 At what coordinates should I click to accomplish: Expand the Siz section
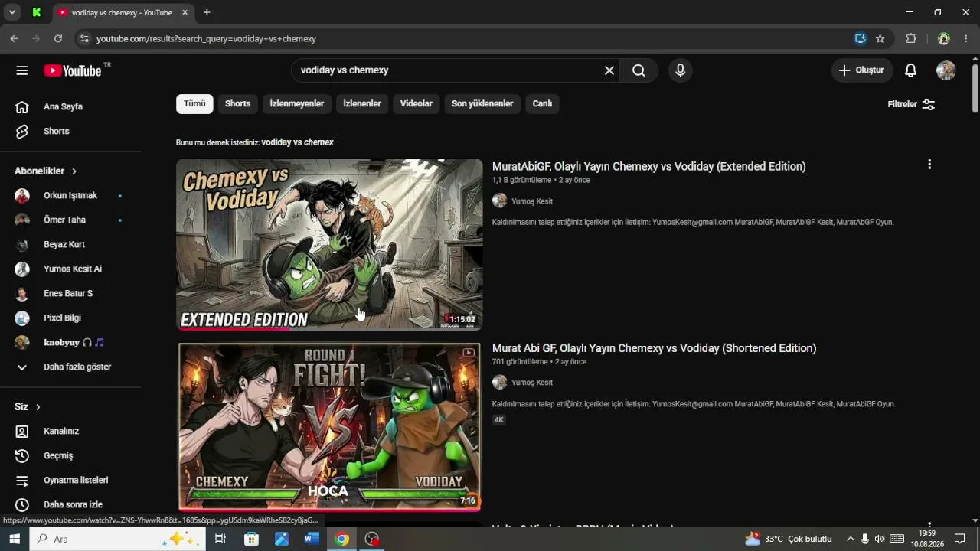[28, 407]
